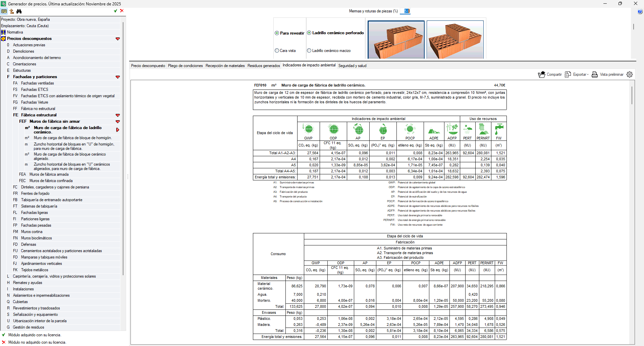Click the binoculars search icon
Screen dimensions: 644x346
(19, 11)
